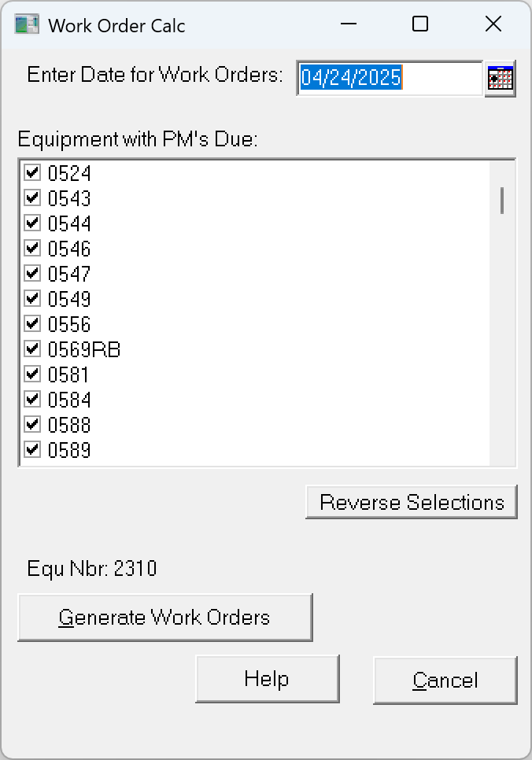
Task: Toggle the 0547 checkbox
Action: [x=32, y=273]
